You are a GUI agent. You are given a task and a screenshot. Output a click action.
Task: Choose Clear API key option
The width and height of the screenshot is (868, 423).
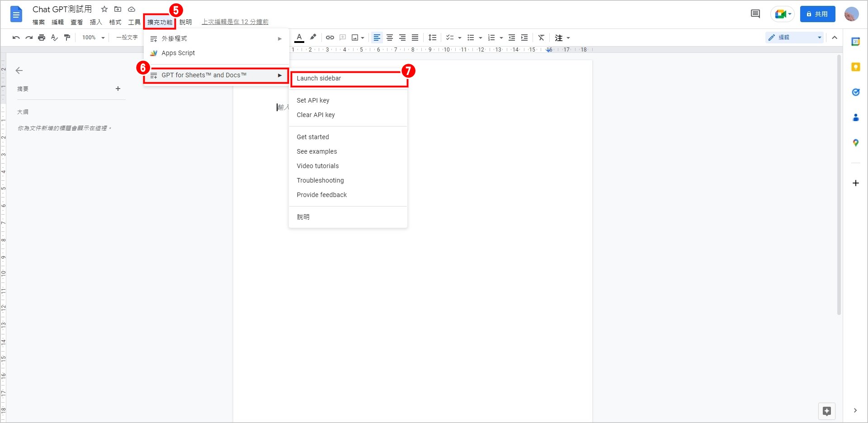(x=348, y=115)
